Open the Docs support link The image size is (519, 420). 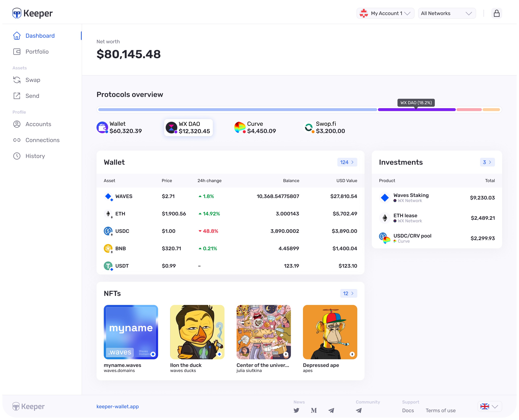tap(408, 410)
